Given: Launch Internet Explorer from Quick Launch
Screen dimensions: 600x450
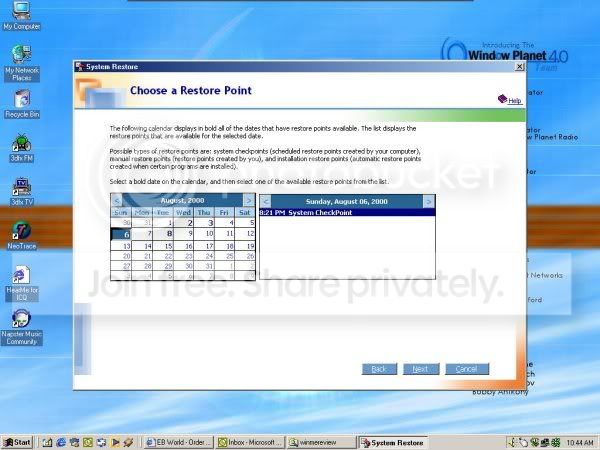Looking at the screenshot, I should (x=61, y=442).
